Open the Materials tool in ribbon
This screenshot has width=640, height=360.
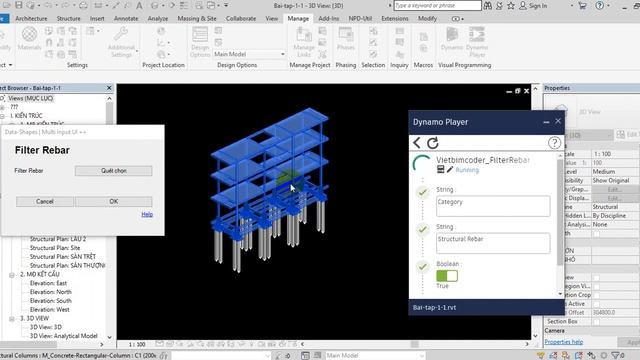29,38
